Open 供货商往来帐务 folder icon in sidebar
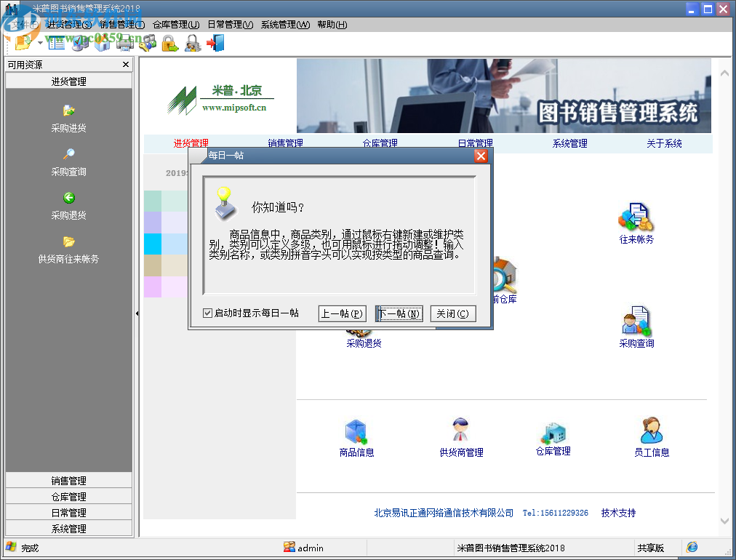 click(x=69, y=241)
